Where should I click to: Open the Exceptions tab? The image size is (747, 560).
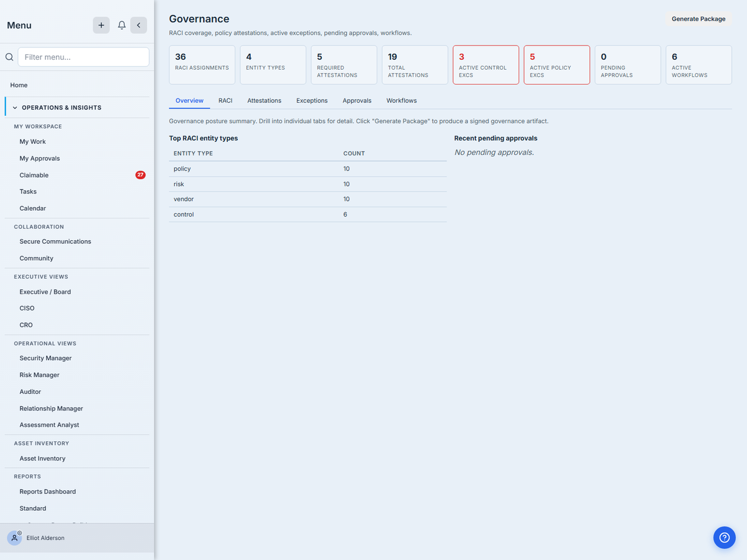click(312, 100)
